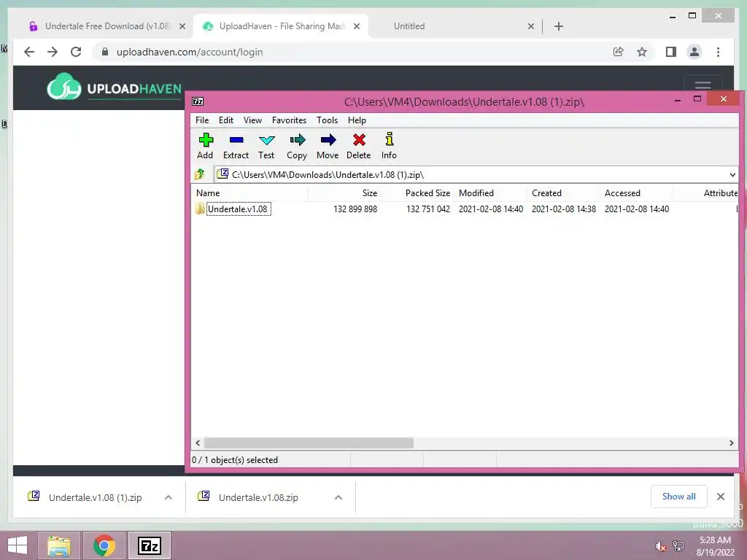Bookmark this tab with the star
This screenshot has height=560, width=747.
[x=642, y=52]
